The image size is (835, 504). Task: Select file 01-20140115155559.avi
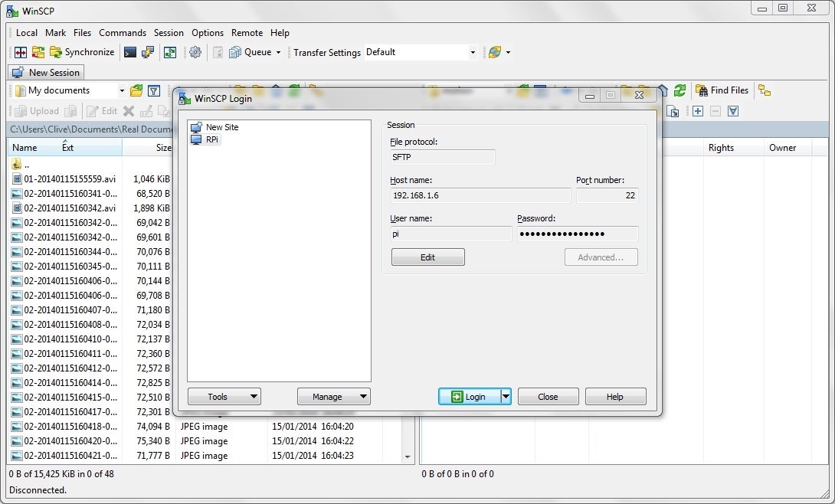click(69, 178)
